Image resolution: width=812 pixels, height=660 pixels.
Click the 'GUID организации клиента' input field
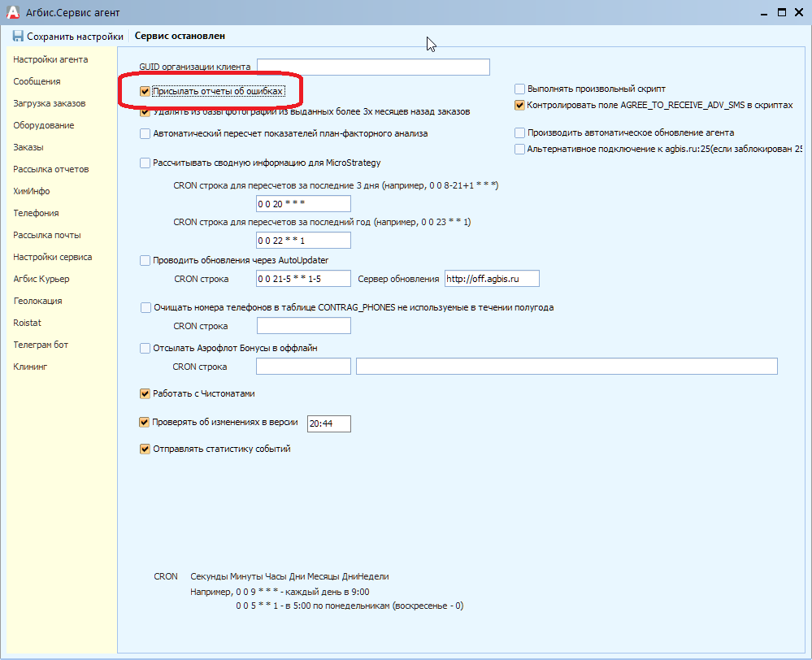[x=373, y=67]
